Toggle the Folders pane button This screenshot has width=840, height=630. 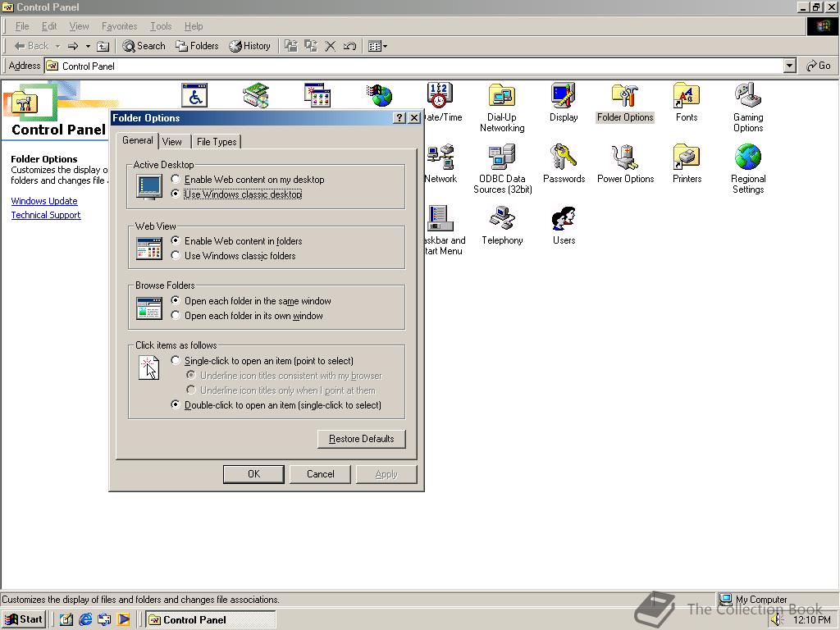pyautogui.click(x=197, y=46)
